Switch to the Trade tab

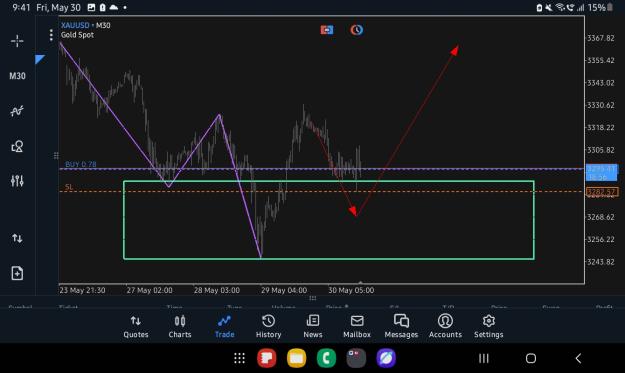pos(224,327)
